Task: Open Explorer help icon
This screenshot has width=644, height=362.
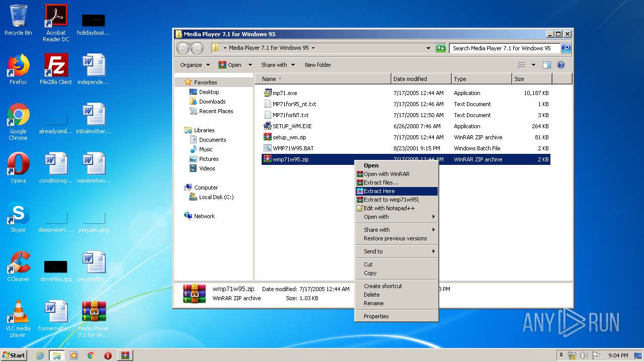Action: (561, 65)
